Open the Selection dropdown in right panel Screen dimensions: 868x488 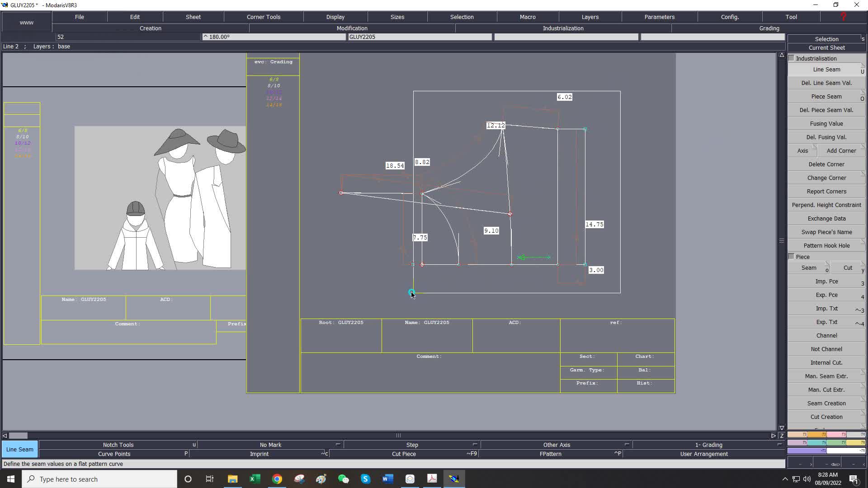coord(826,39)
